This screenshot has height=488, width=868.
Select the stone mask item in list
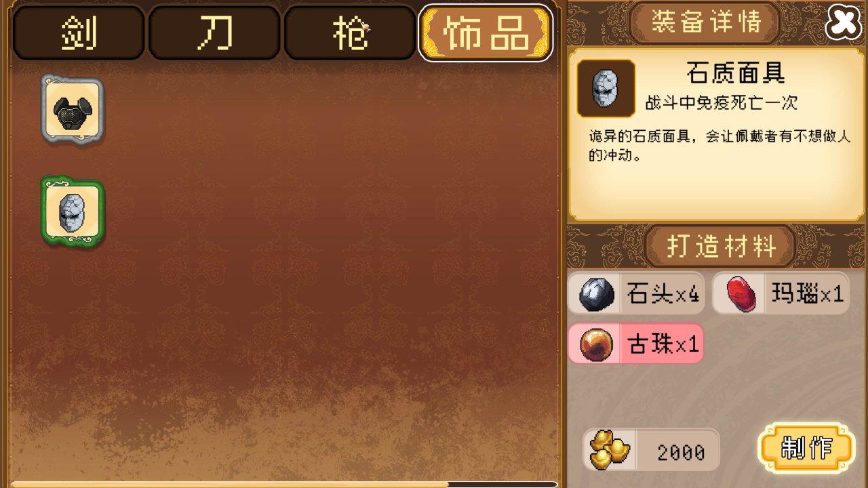tap(73, 211)
